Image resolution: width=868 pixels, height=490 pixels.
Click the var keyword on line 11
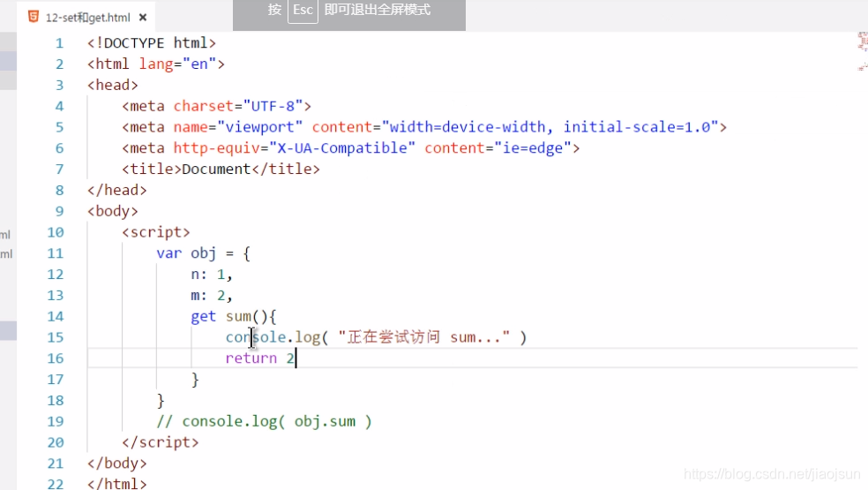click(168, 253)
